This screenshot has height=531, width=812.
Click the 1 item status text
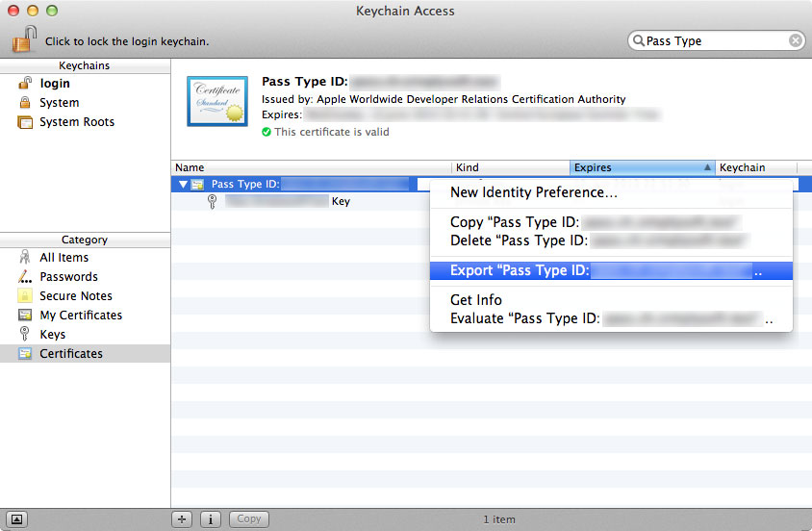(x=499, y=519)
